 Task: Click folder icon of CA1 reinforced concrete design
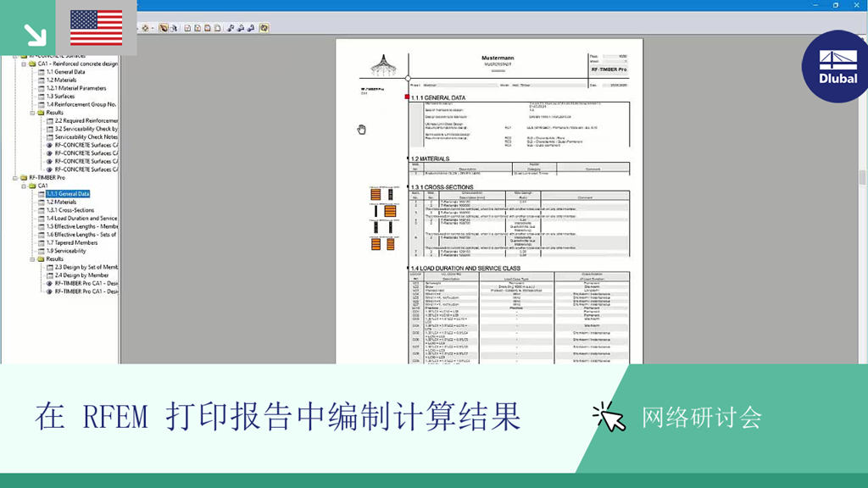point(32,64)
